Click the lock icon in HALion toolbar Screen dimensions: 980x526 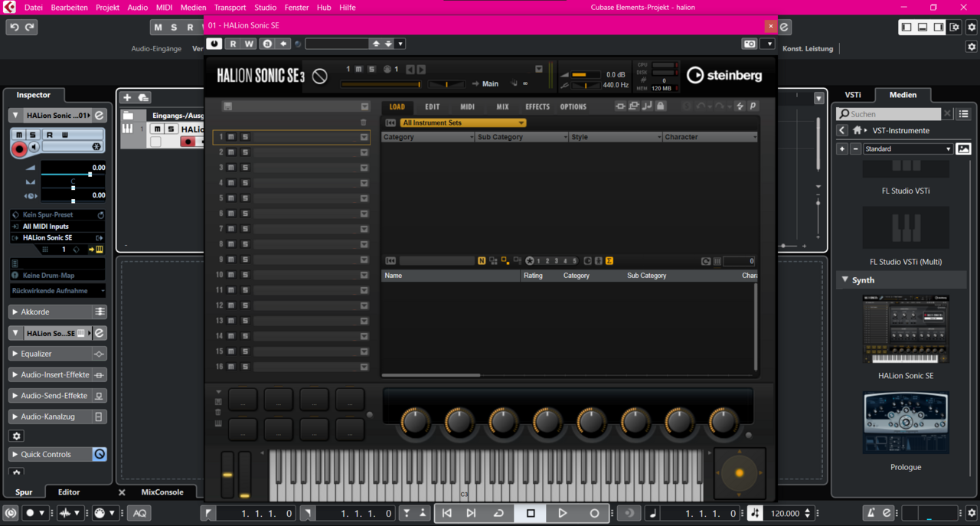661,106
